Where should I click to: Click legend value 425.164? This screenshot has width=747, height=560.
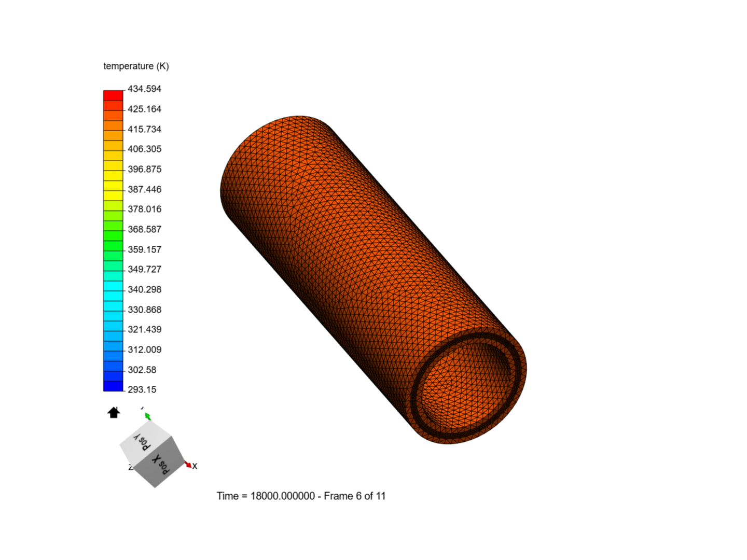[145, 109]
